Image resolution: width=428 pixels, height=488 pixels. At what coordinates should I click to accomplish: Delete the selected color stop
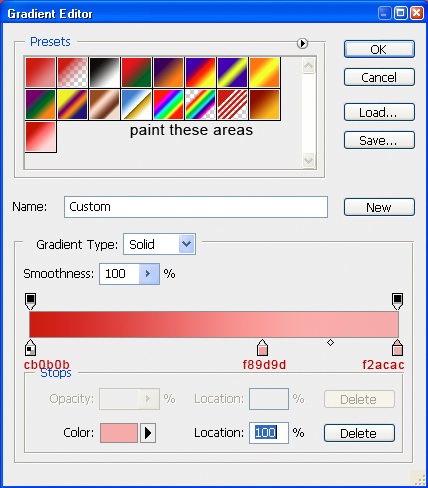[x=359, y=433]
